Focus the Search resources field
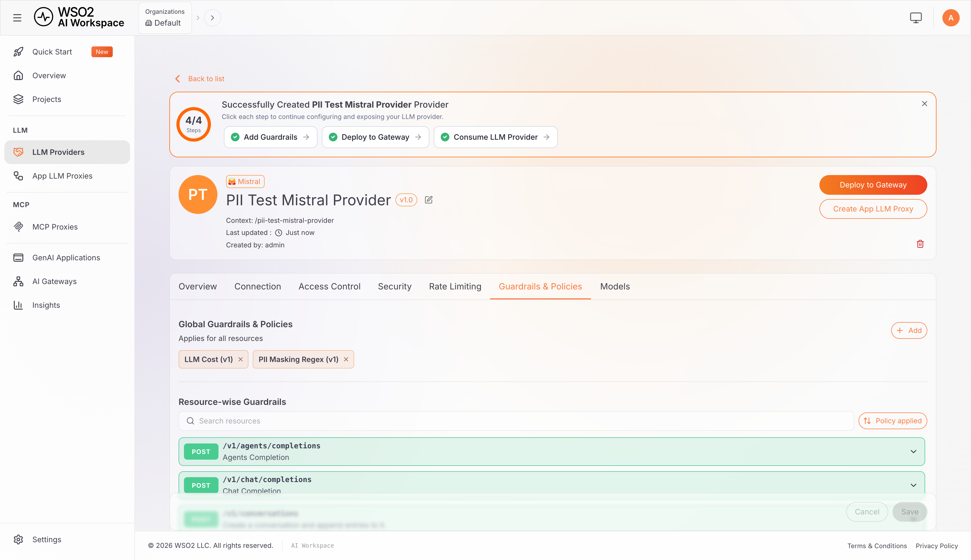This screenshot has width=971, height=560. coord(516,421)
